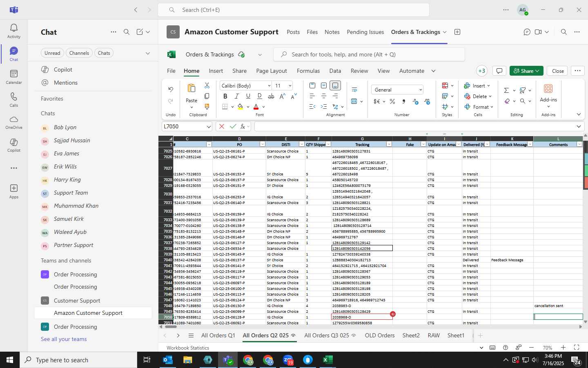Click the Increase Font Size icon
The image size is (588, 368).
click(x=282, y=96)
